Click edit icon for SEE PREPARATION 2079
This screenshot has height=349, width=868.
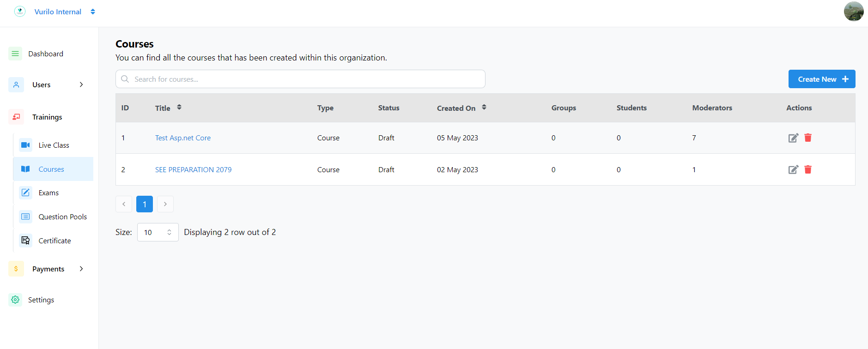[793, 170]
